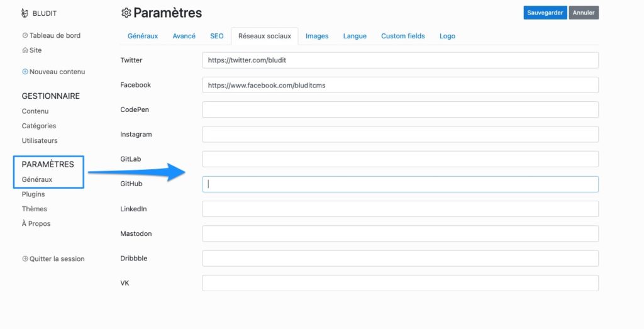Click the GitLab field label
This screenshot has width=644, height=329.
(x=131, y=159)
